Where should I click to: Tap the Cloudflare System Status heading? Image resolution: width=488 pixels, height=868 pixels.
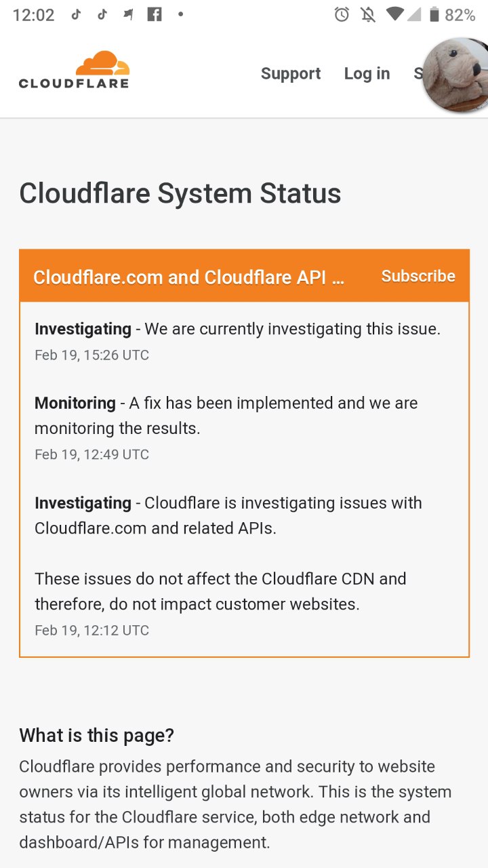click(180, 193)
